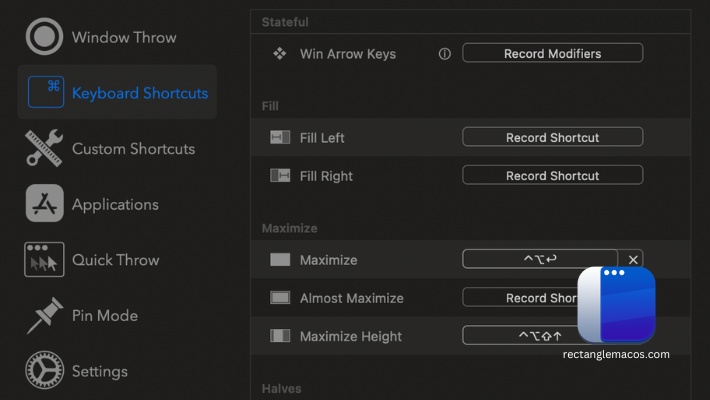The image size is (710, 400).
Task: Click the Applications App Store icon
Action: (x=44, y=203)
